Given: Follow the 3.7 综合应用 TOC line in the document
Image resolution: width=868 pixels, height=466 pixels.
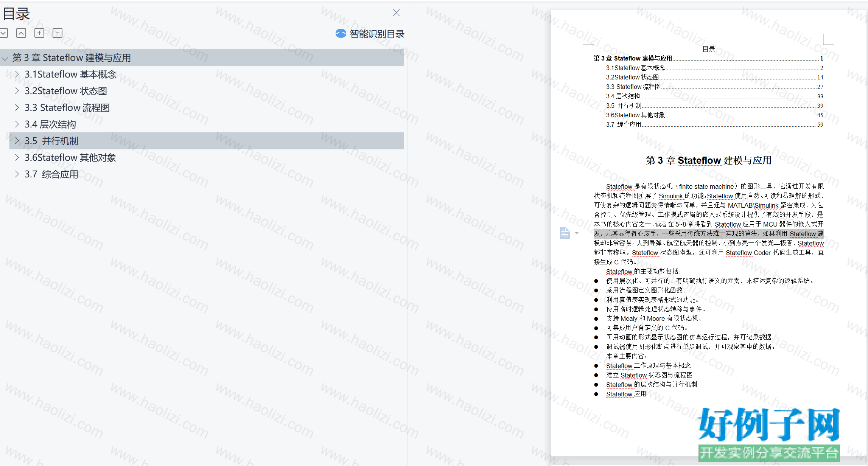Looking at the screenshot, I should tap(714, 124).
